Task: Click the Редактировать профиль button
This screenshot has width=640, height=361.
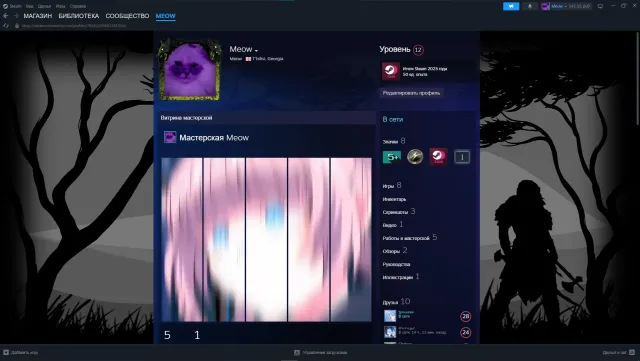Action: pyautogui.click(x=411, y=93)
